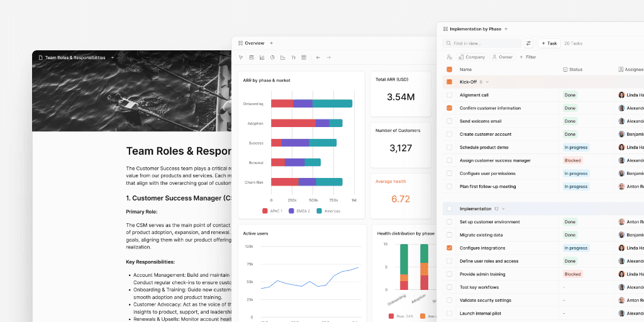Screen dimensions: 644x322
Task: Collapse the Implementation group chevron
Action: click(503, 209)
